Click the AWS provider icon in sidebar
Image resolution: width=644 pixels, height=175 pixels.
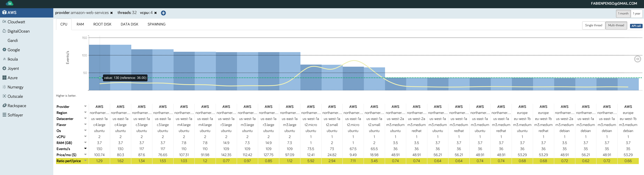click(4, 12)
